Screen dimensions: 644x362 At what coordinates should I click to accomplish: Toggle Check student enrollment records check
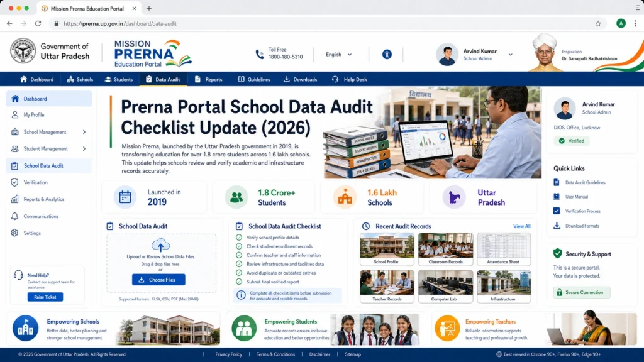[x=238, y=246]
